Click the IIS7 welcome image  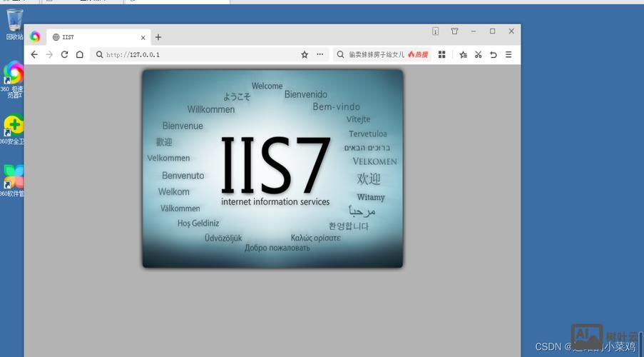272,169
